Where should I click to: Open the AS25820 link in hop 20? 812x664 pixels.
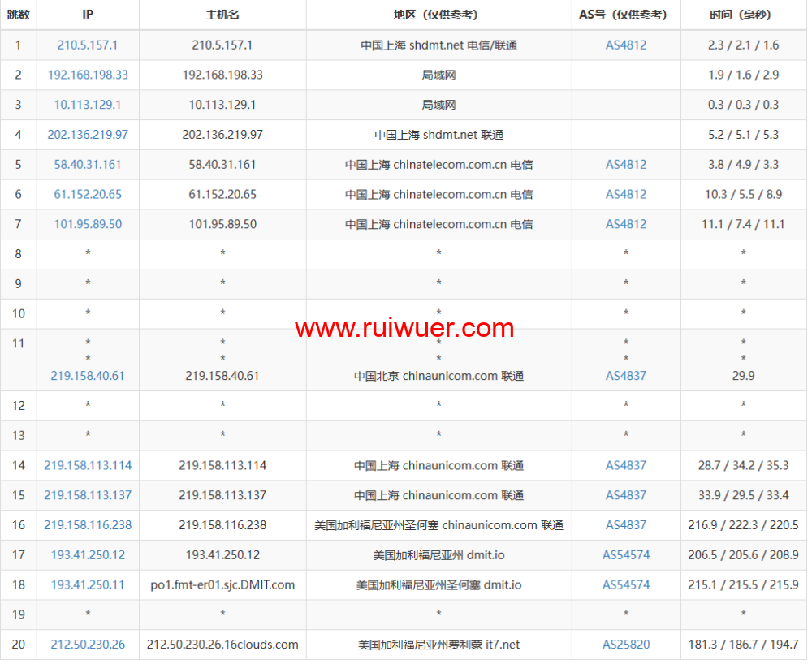point(626,645)
